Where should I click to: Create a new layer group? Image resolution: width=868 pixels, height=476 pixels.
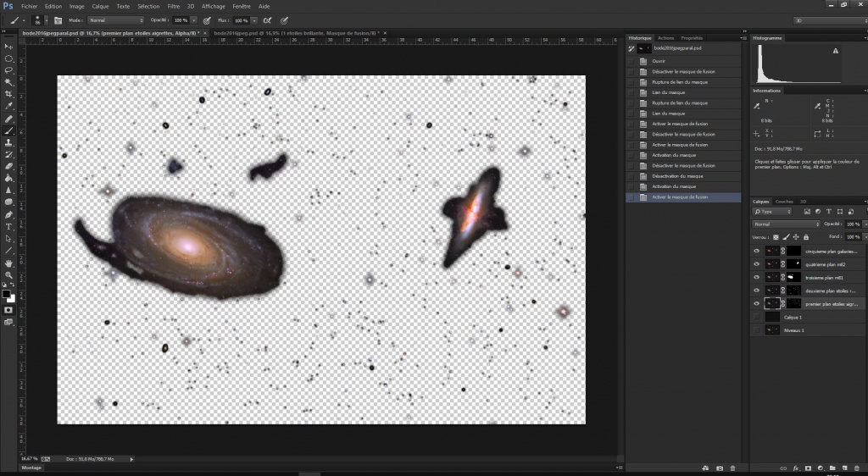pos(832,468)
